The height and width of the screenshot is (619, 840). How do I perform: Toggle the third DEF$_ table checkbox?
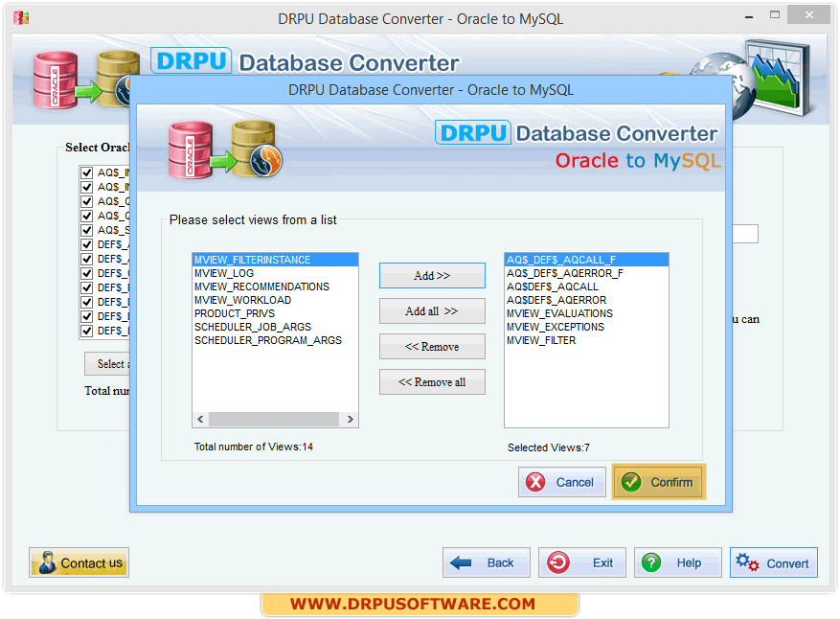[x=86, y=274]
